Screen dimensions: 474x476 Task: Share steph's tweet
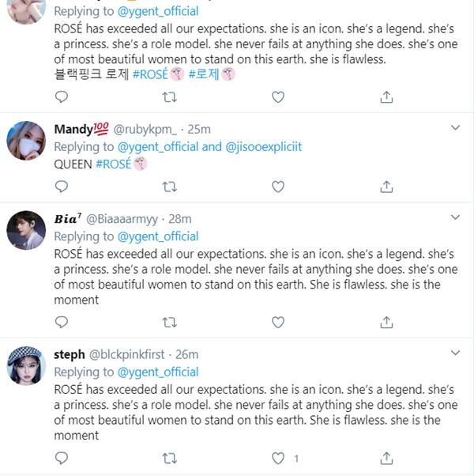(x=386, y=458)
